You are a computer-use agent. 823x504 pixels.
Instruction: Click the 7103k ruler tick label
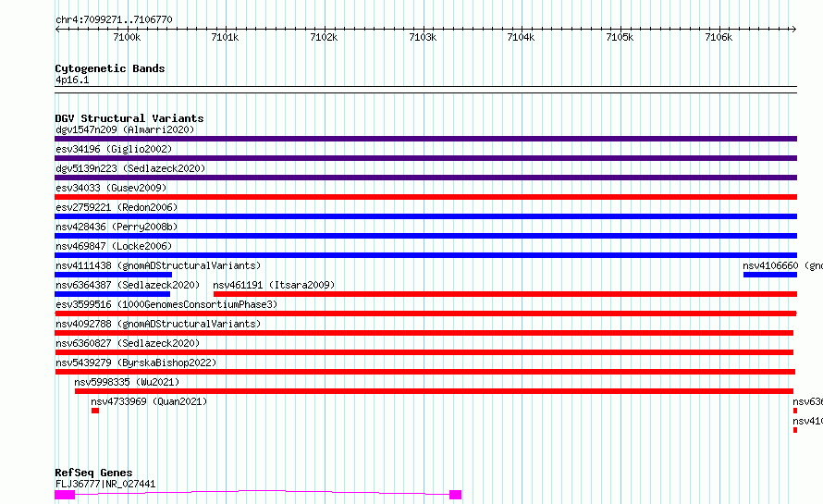(x=423, y=37)
